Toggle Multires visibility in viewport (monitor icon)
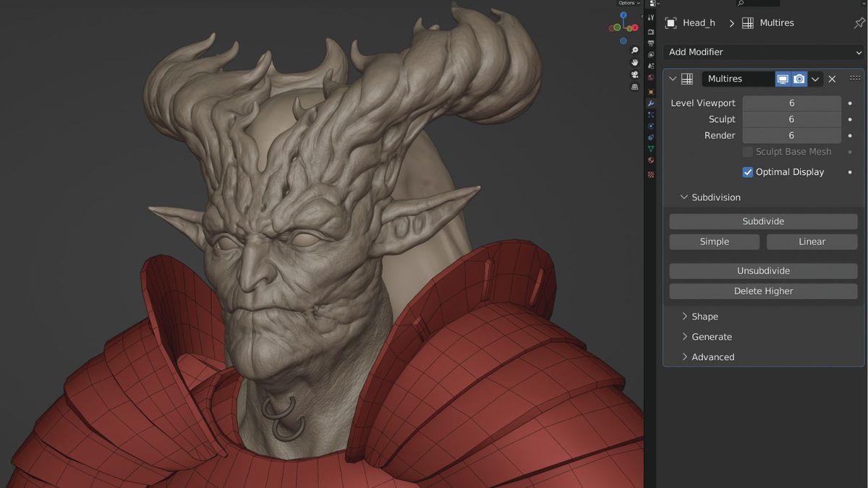The height and width of the screenshot is (488, 868). coord(784,79)
